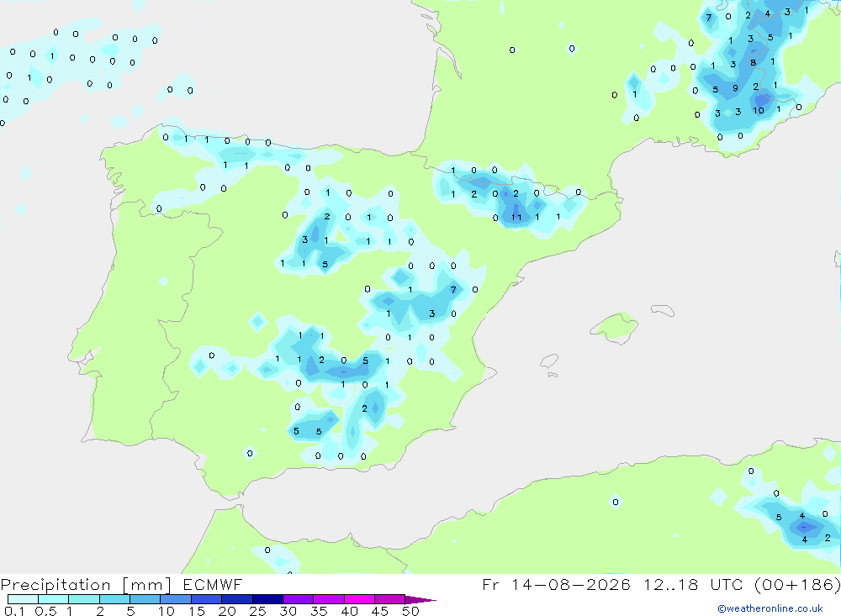Select the 10 mm value over the Alps

[x=759, y=110]
